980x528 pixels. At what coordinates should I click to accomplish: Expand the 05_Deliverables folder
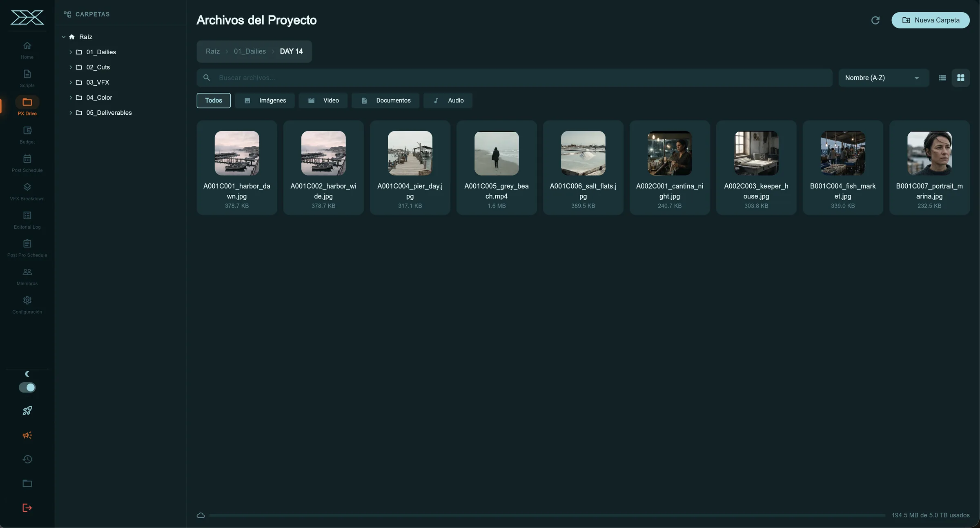point(71,113)
